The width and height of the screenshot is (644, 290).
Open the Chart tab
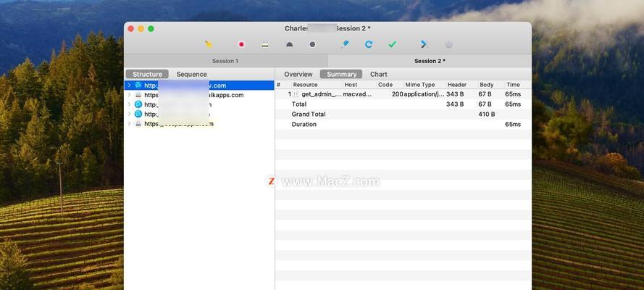click(x=378, y=75)
